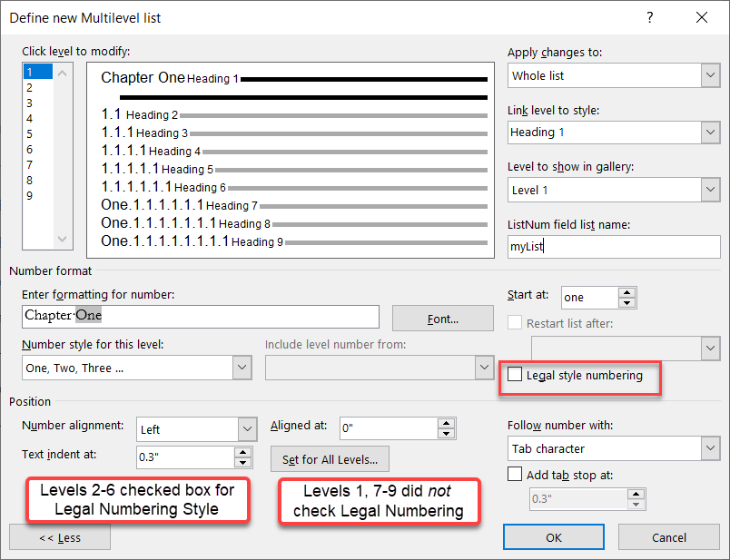730x560 pixels.
Task: Click Heading 1 preview line
Action: tap(294, 78)
